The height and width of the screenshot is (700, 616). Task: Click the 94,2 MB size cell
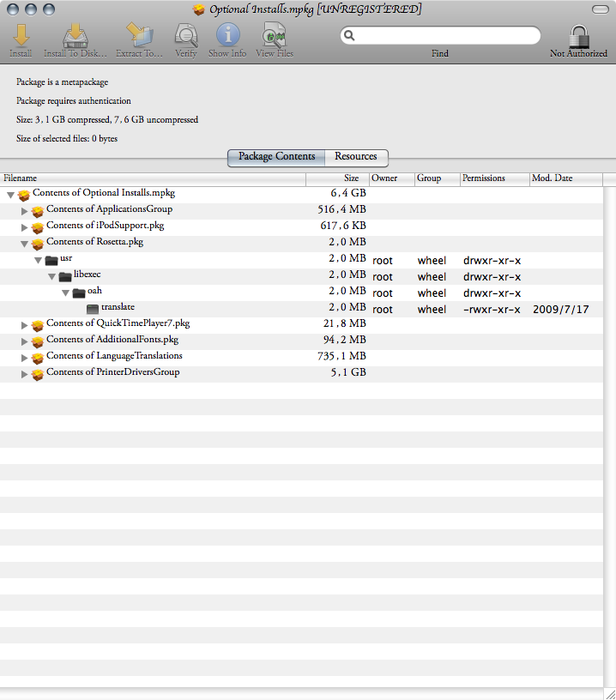pyautogui.click(x=345, y=340)
